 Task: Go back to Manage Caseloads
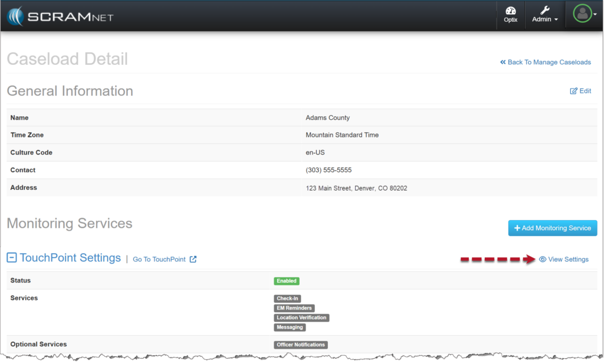click(x=549, y=62)
